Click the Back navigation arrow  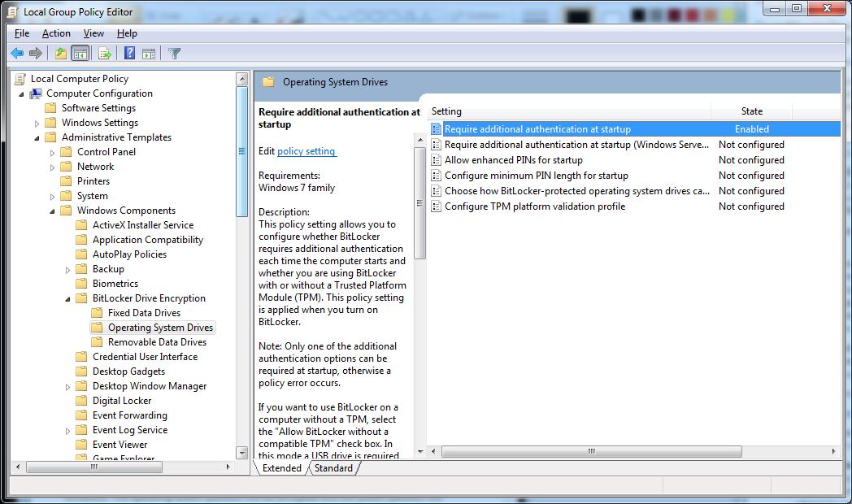pos(17,53)
